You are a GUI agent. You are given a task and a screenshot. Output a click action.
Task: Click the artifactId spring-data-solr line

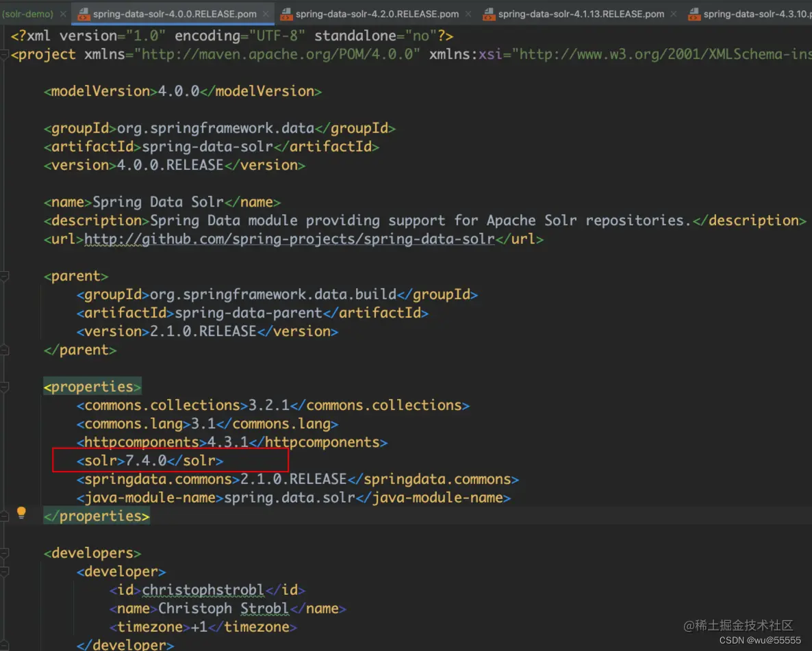(x=212, y=146)
